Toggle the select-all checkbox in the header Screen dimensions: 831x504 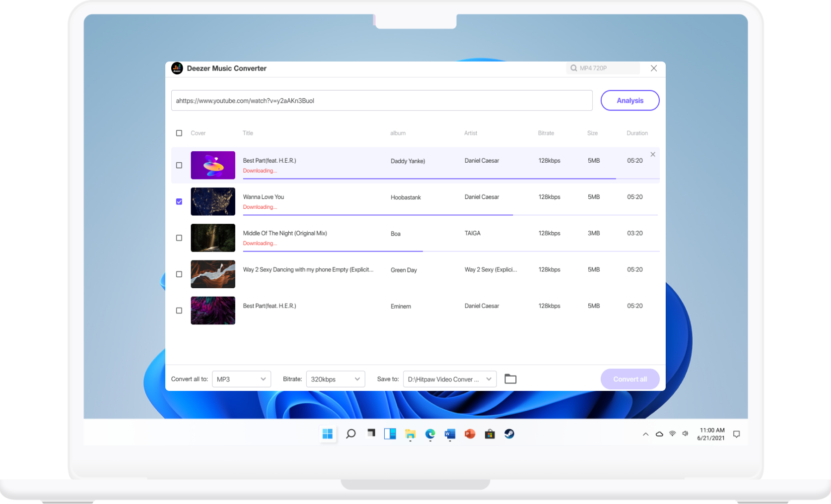coord(179,133)
